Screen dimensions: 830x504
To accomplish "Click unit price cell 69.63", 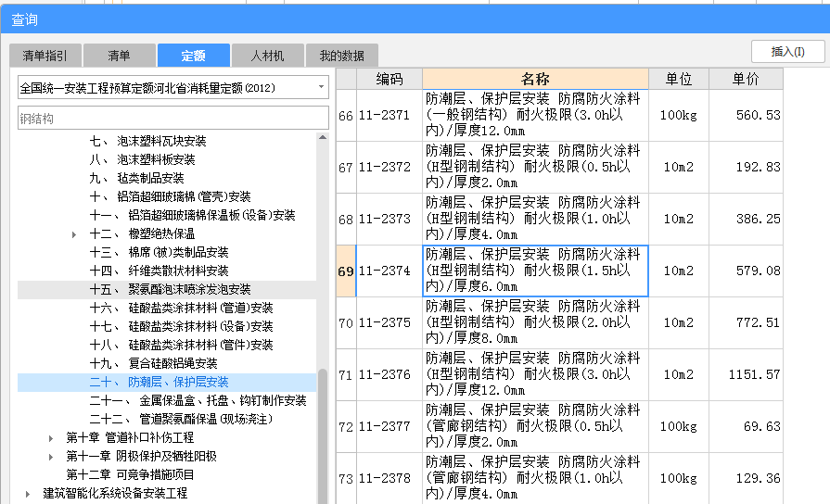I will [746, 426].
